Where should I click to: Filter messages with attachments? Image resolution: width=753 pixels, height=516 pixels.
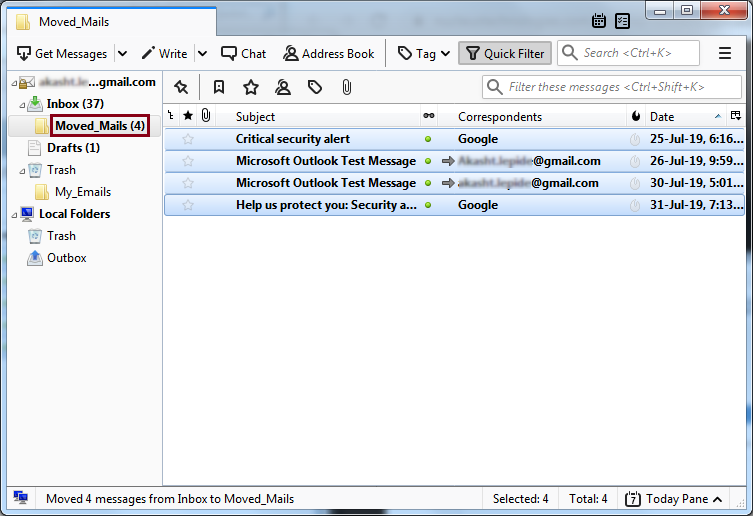click(347, 87)
